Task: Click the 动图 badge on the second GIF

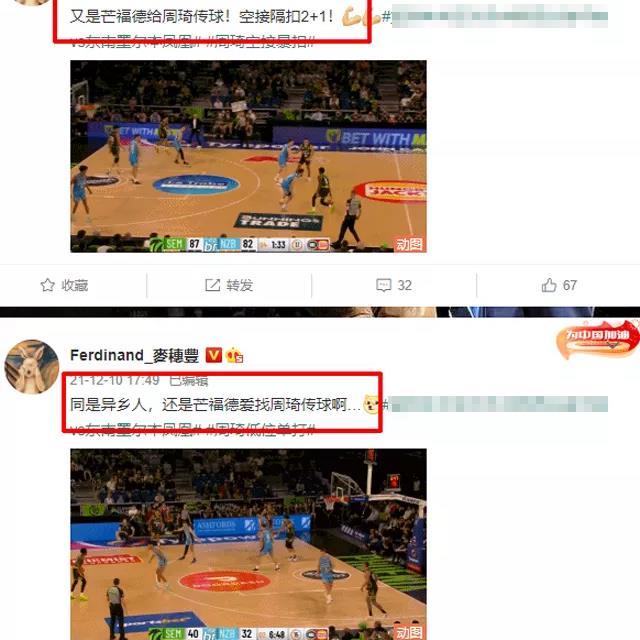Action: tap(409, 632)
